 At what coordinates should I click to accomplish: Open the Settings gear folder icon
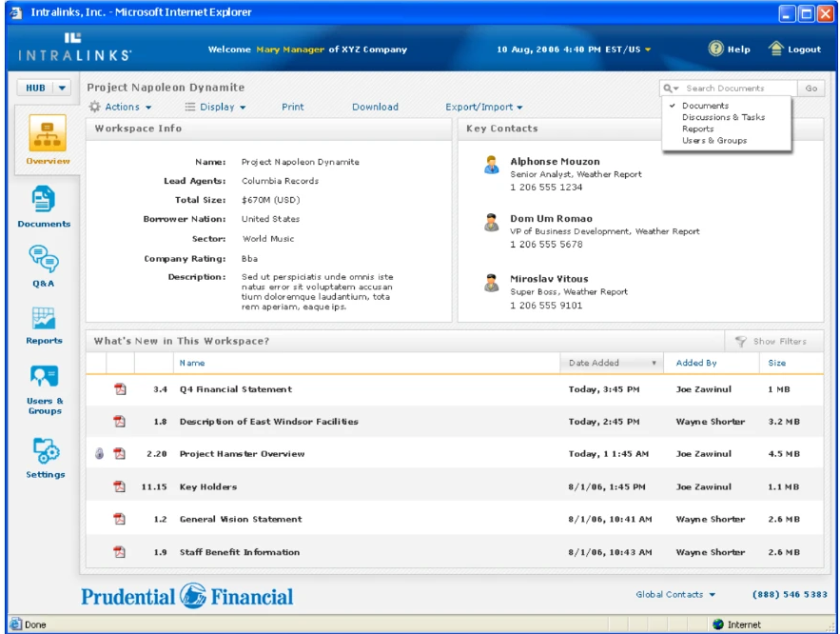click(x=46, y=450)
